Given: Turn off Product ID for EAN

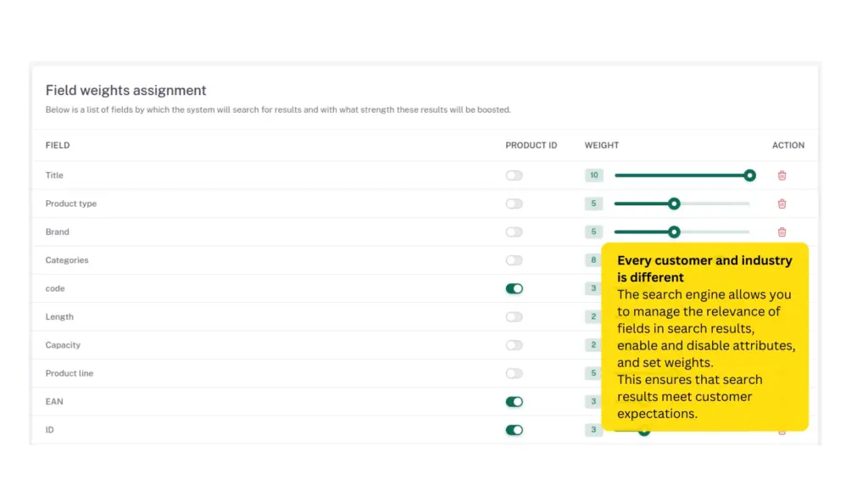Looking at the screenshot, I should (x=514, y=402).
